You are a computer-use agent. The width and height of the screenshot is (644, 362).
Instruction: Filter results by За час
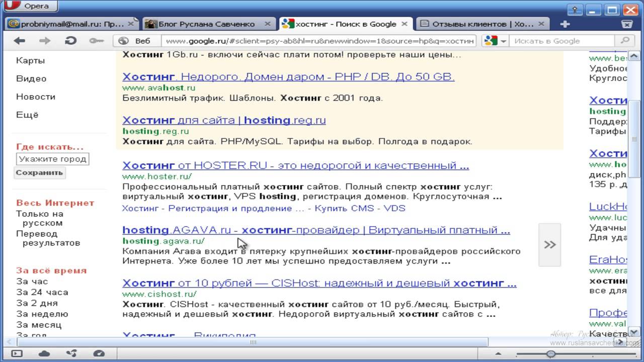(32, 281)
